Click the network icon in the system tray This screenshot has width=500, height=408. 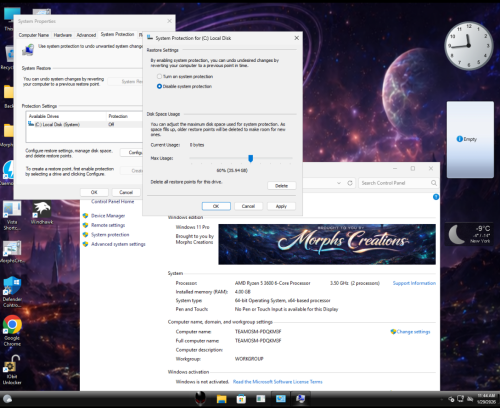click(451, 399)
